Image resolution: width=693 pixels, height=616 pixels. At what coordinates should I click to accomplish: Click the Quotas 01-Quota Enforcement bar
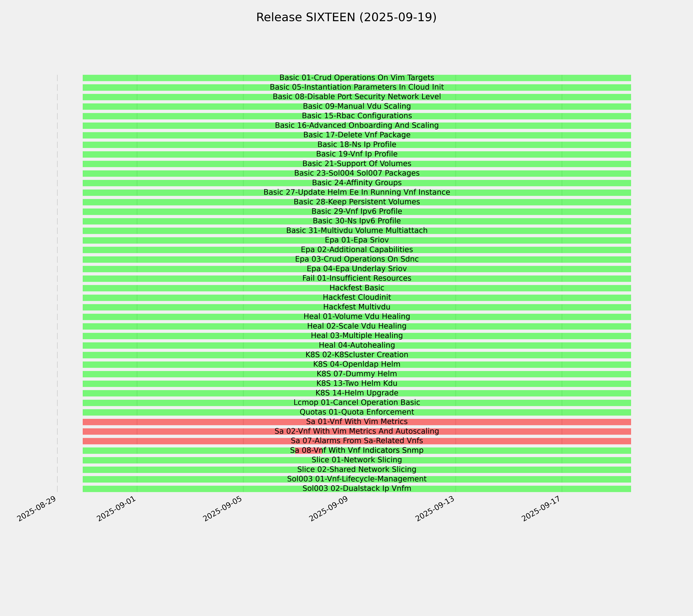[x=357, y=412]
